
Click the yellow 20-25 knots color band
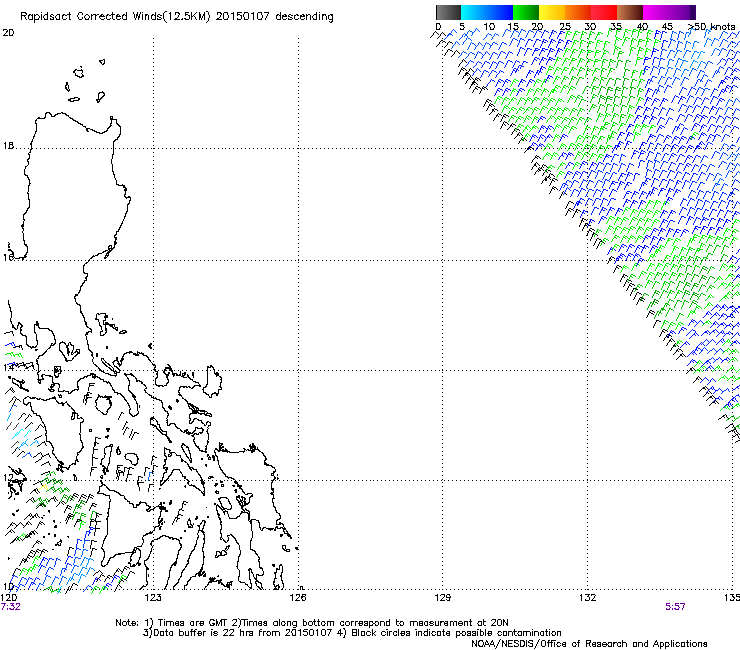(552, 12)
